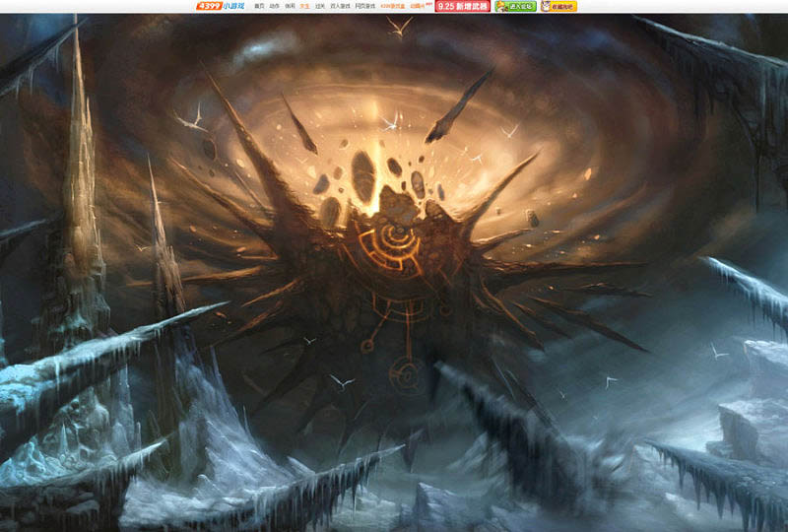The height and width of the screenshot is (532, 788).
Task: Open the 过关 games category
Action: point(320,6)
